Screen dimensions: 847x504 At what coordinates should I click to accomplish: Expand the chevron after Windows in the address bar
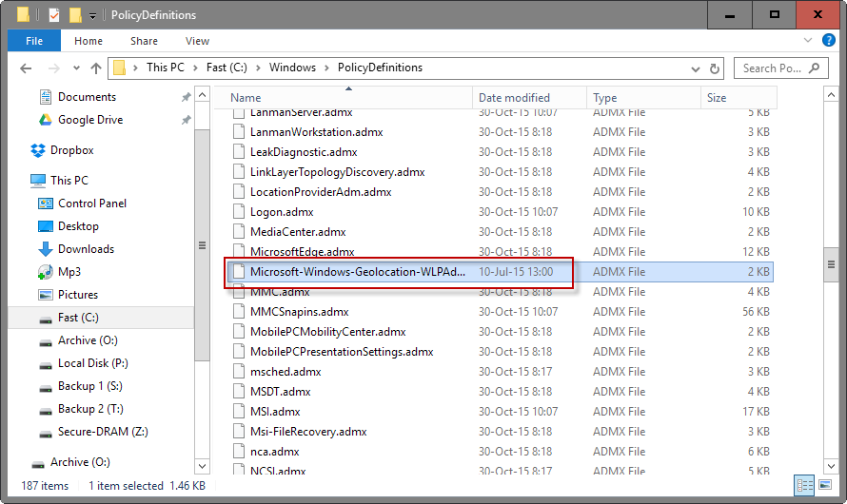[326, 68]
